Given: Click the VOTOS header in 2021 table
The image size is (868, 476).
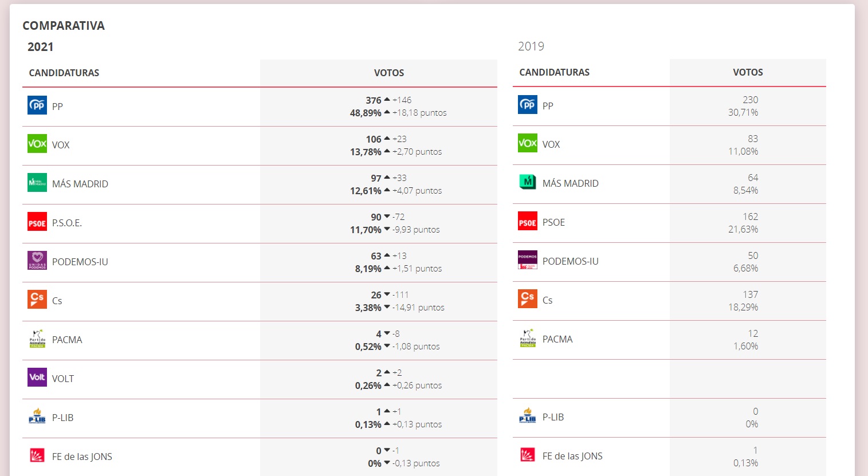Looking at the screenshot, I should tap(389, 73).
